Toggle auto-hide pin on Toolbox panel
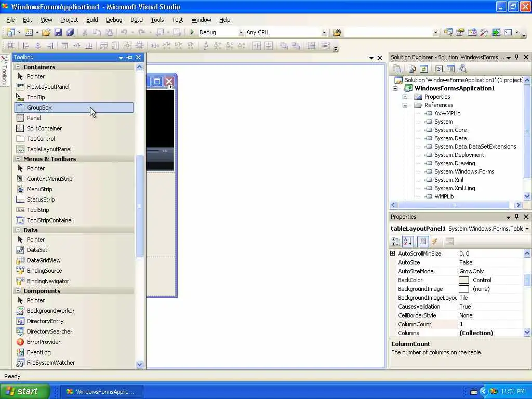 pos(129,58)
